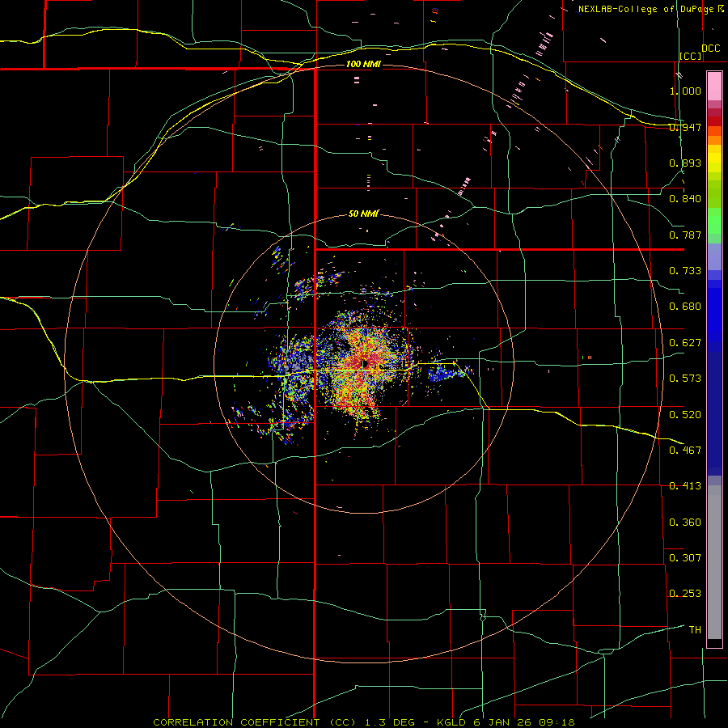Click the NEXLAB-College of DuPage label
This screenshot has height=728, width=728.
645,9
